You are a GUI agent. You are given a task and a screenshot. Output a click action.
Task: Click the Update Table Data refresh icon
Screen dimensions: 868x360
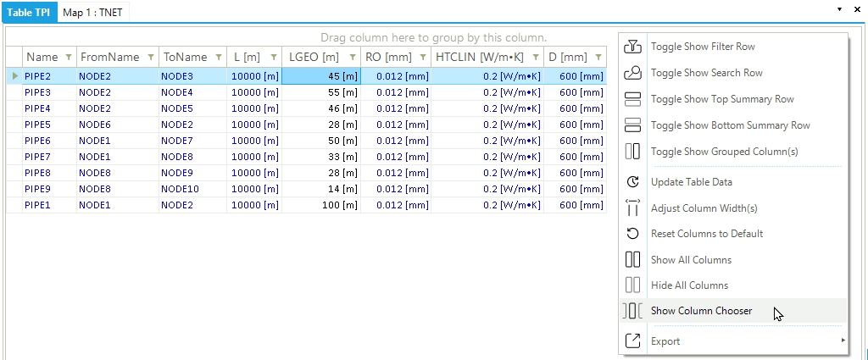point(632,182)
